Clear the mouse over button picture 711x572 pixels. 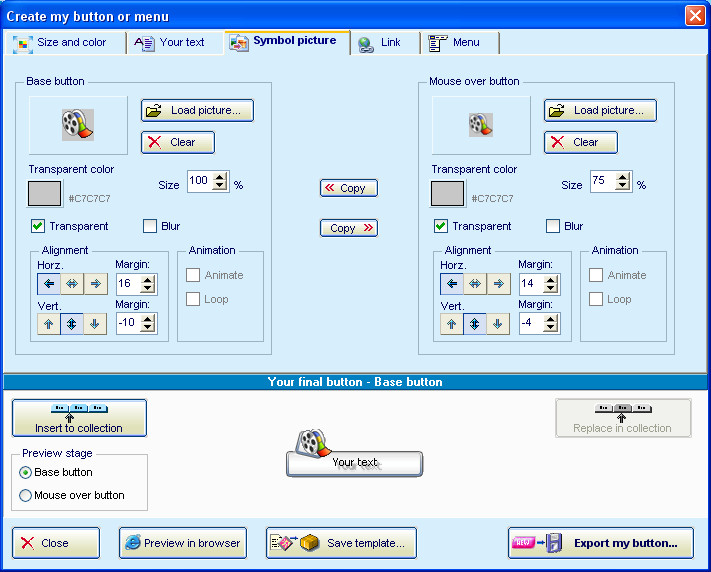point(581,142)
